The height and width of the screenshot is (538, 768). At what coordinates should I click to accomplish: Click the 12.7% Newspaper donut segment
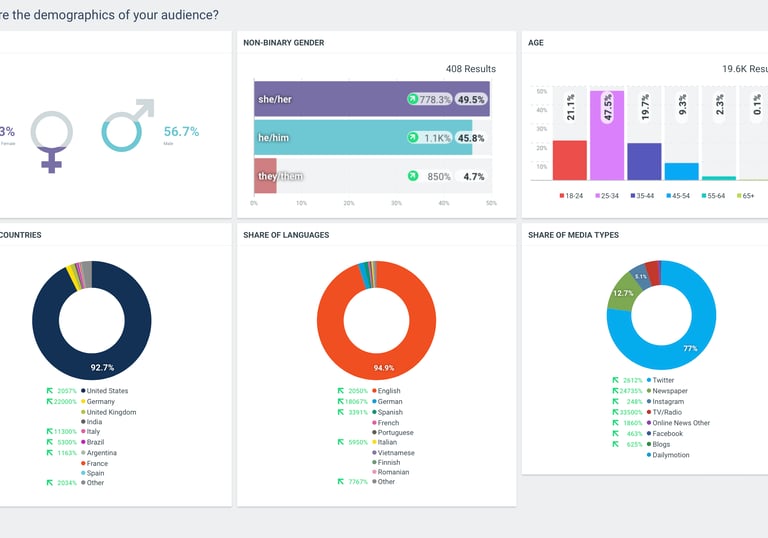point(623,293)
